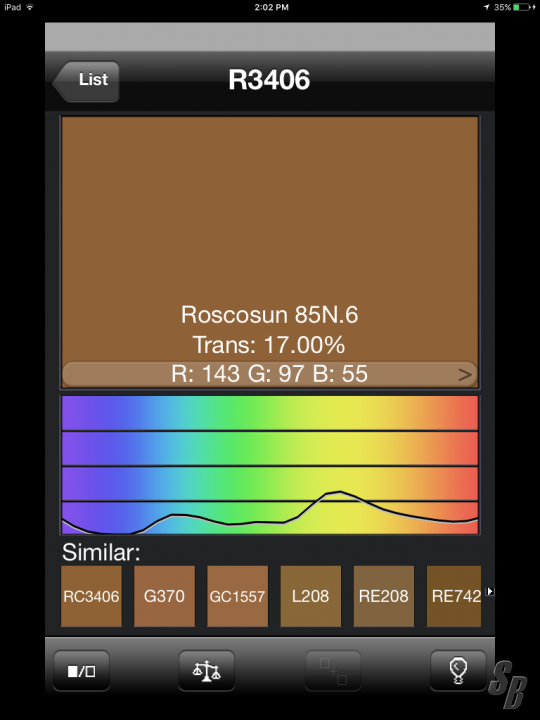Expand the RGB values row chevron
540x720 pixels.
465,375
